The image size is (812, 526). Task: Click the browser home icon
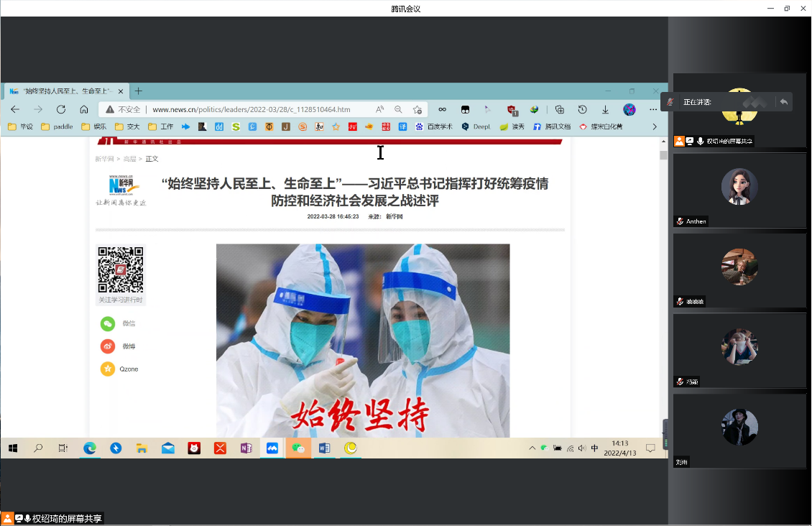84,109
